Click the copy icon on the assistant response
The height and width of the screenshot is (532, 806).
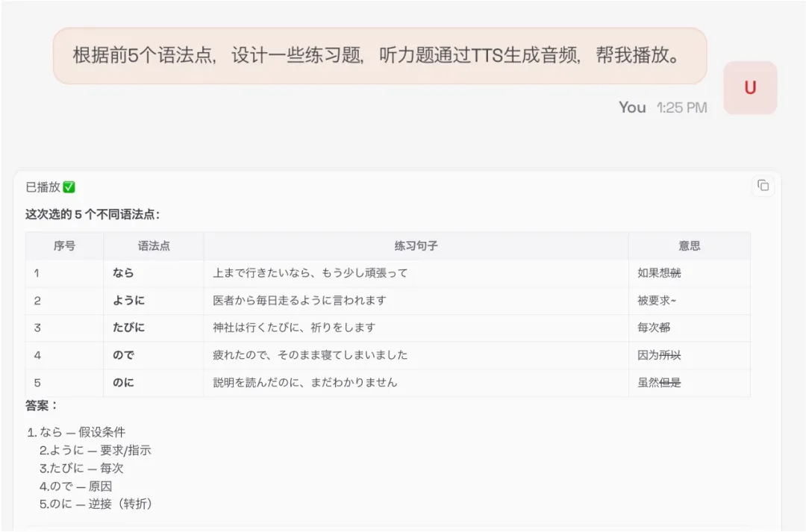763,187
